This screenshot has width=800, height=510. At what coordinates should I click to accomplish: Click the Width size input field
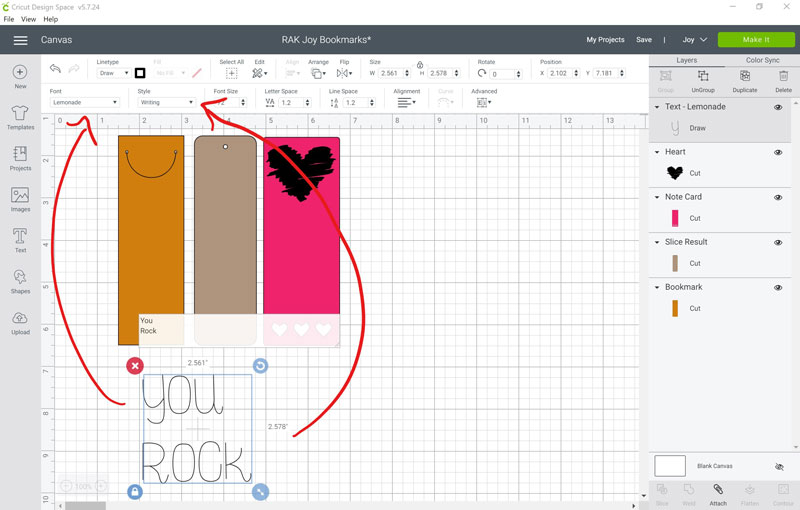(391, 73)
